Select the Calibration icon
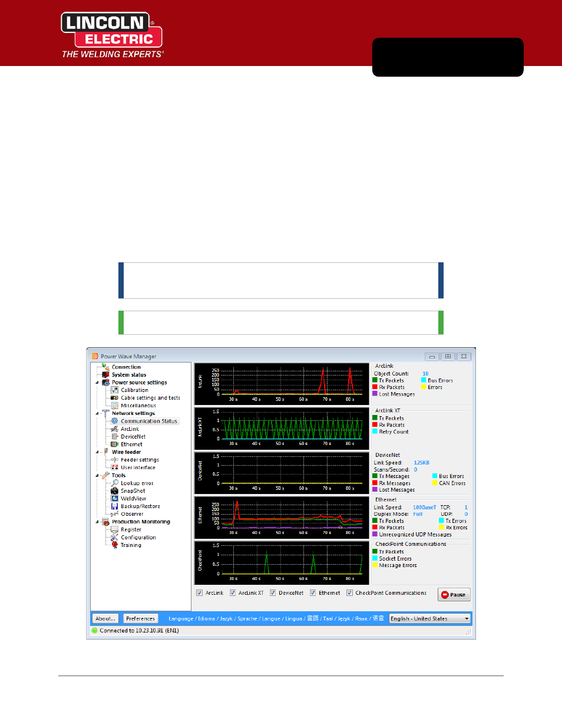This screenshot has height=728, width=562. point(115,390)
